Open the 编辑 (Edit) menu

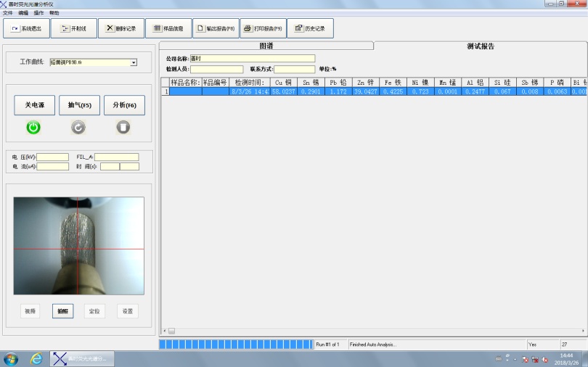click(x=23, y=13)
